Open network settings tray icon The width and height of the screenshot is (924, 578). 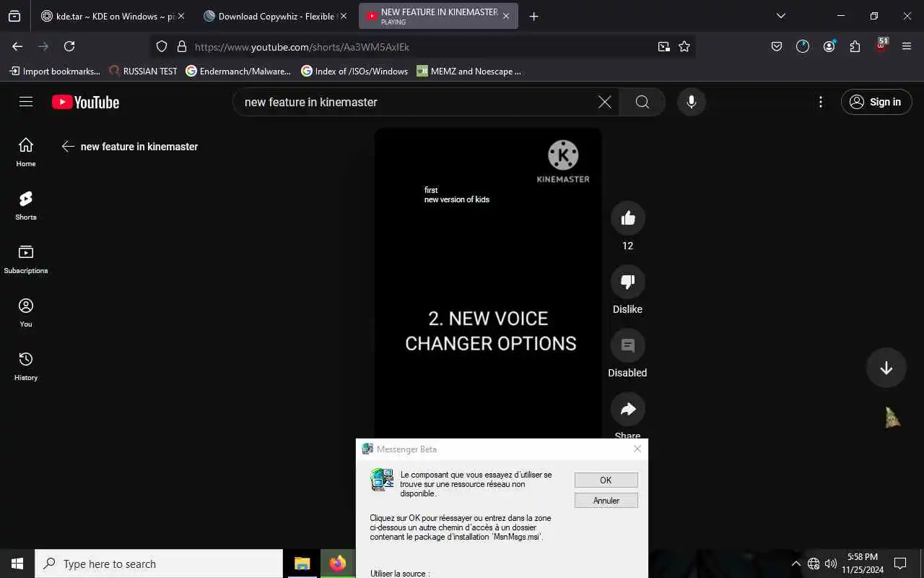click(814, 564)
